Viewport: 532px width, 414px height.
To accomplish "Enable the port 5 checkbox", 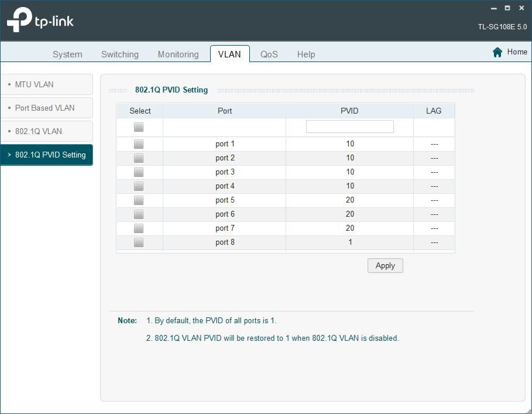I will tap(139, 200).
